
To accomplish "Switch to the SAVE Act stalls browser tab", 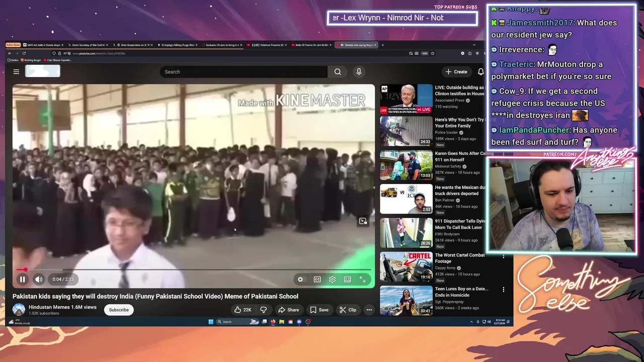I will 42,45.
